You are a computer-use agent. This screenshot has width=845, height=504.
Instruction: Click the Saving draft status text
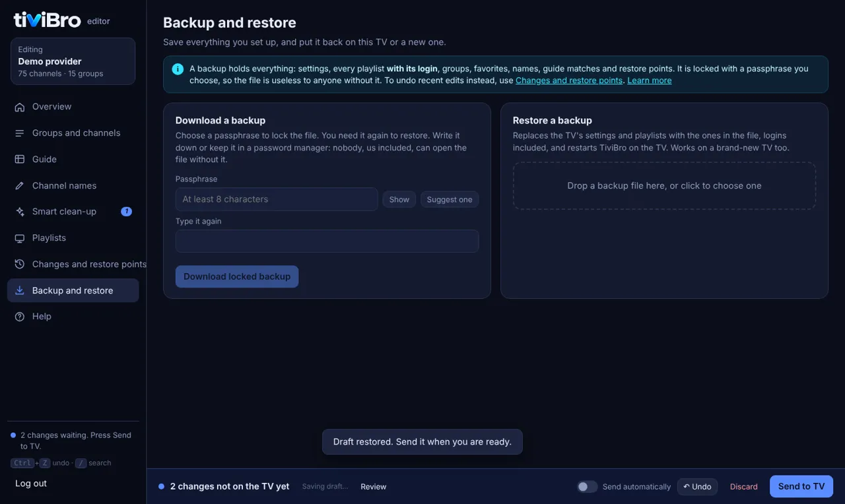(x=325, y=487)
